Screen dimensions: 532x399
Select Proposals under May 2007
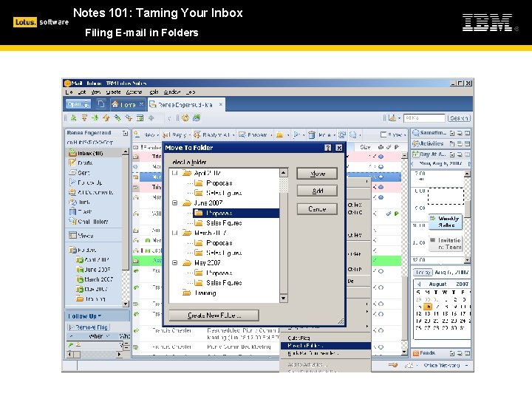(x=219, y=273)
